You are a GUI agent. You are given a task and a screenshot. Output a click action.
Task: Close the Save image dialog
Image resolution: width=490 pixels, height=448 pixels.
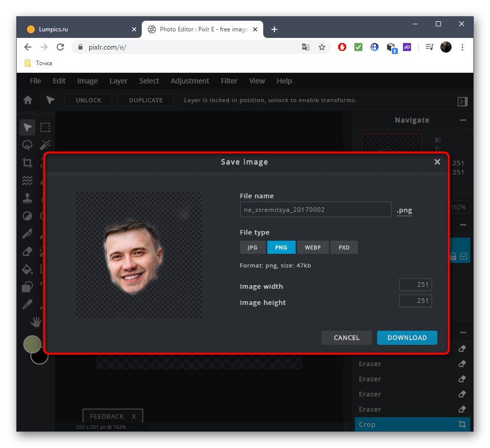pos(437,162)
